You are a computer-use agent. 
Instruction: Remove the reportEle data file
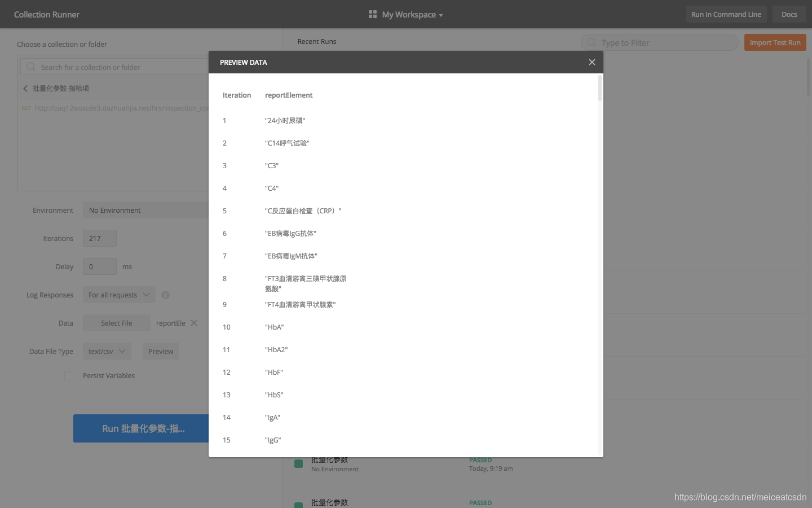coord(194,323)
